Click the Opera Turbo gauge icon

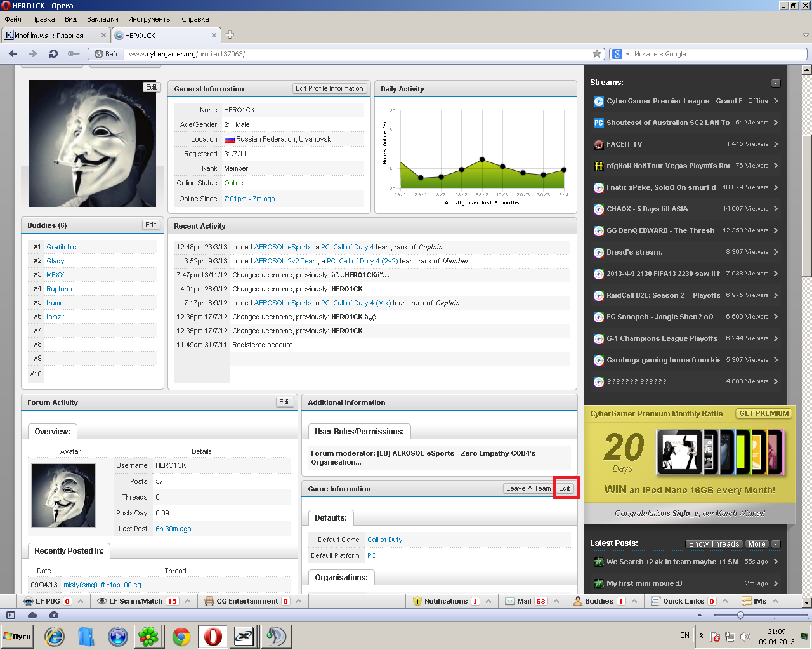pyautogui.click(x=54, y=615)
